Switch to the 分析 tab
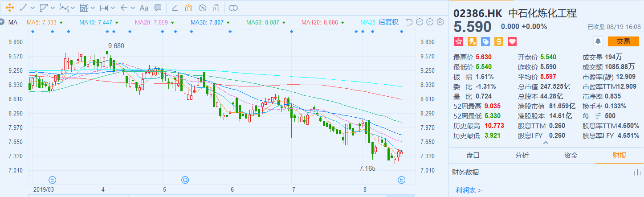644x197 pixels. coord(522,155)
